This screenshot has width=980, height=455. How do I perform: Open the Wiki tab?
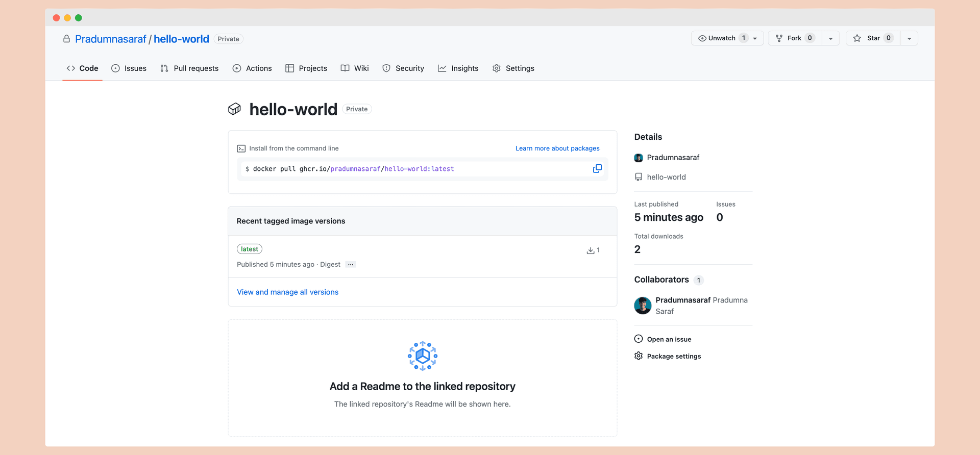click(355, 68)
